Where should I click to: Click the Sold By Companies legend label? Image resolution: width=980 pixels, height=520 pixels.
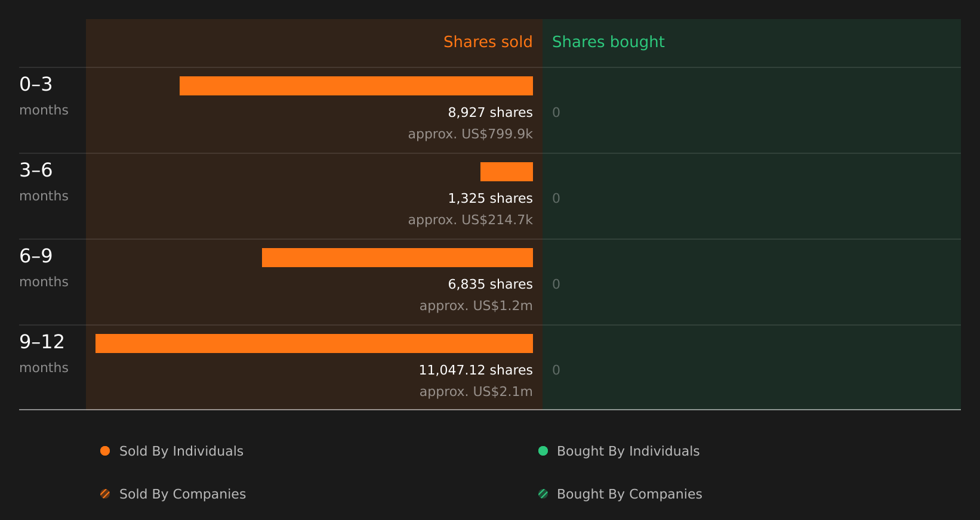click(183, 494)
